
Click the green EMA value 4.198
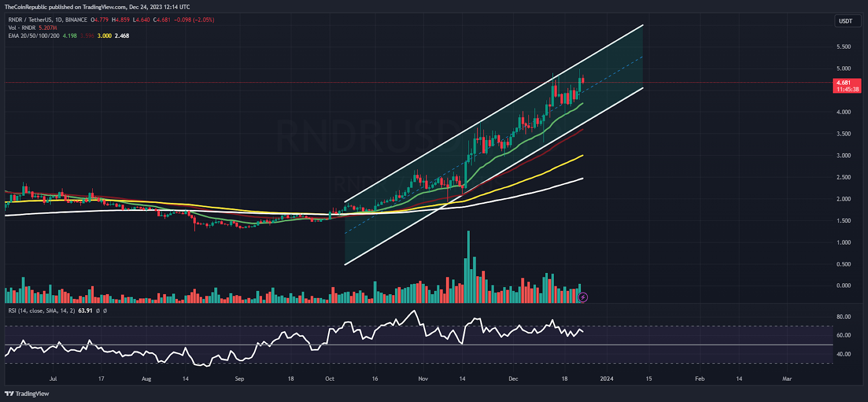69,36
